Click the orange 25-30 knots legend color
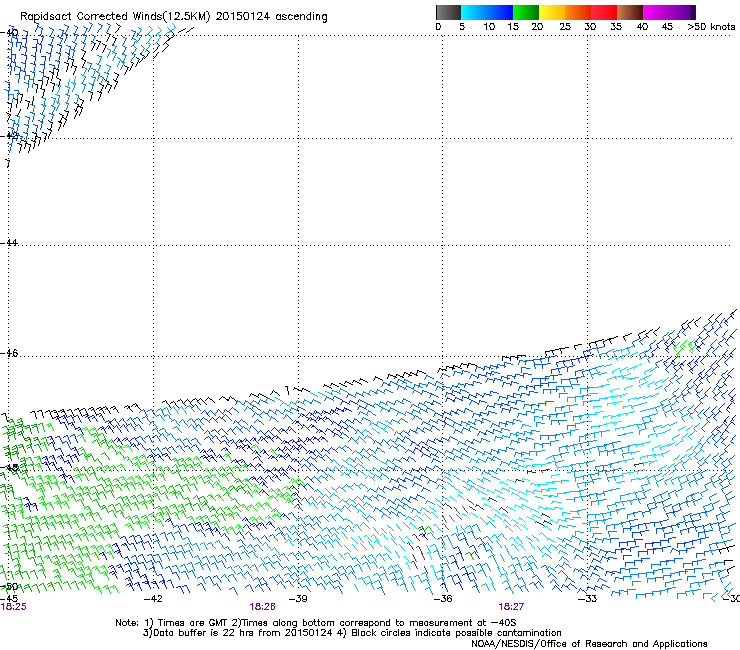Viewport: 740px width, 650px height. click(x=578, y=12)
